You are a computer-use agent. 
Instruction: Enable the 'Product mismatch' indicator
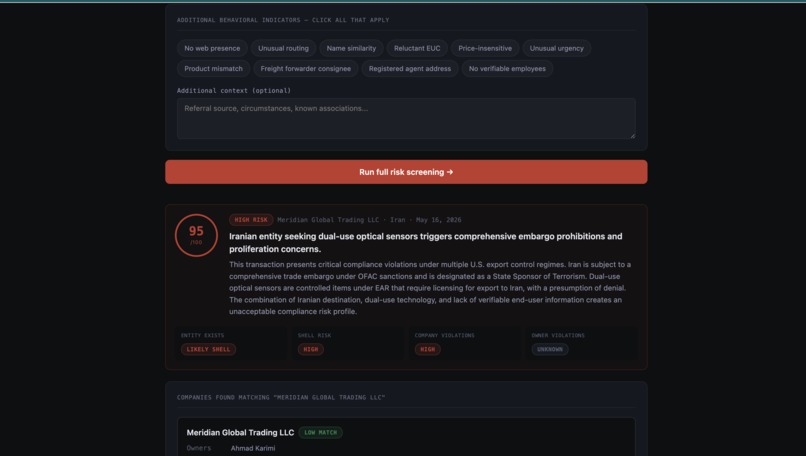[213, 68]
